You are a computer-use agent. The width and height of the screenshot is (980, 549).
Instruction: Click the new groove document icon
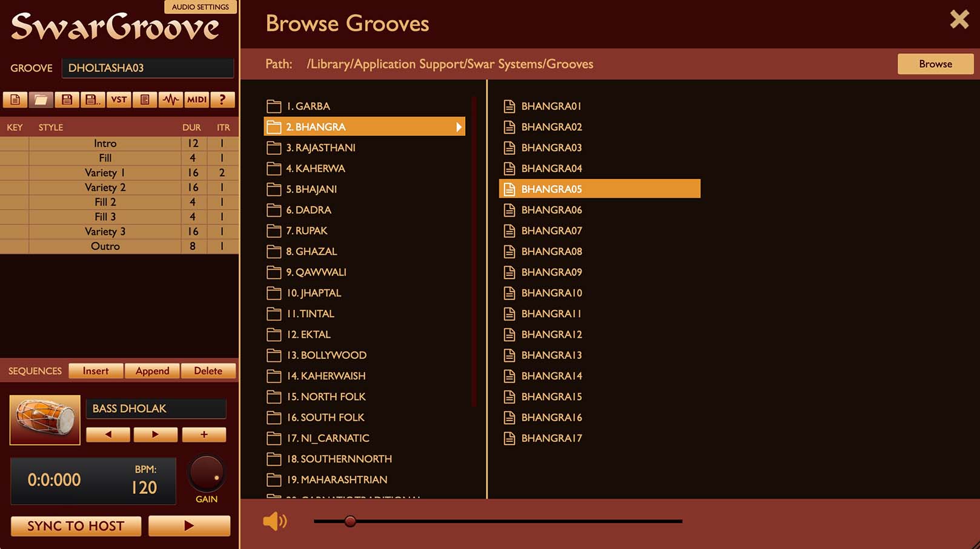click(x=15, y=100)
